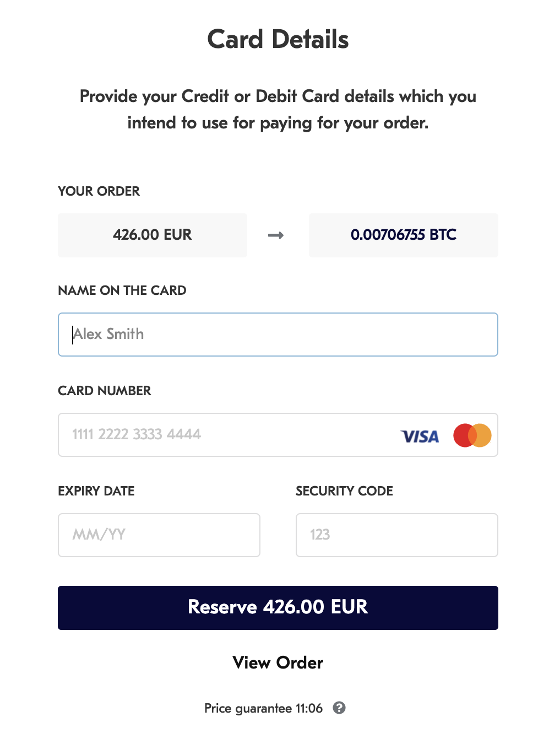Click the SECURITY CODE label
The height and width of the screenshot is (733, 560).
[x=345, y=491]
